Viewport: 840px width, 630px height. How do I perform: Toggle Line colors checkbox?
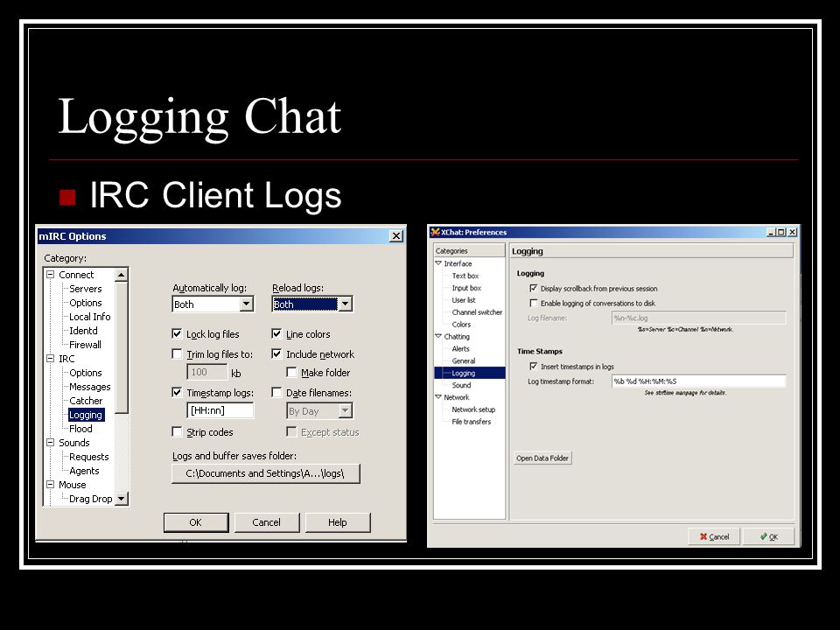[276, 333]
